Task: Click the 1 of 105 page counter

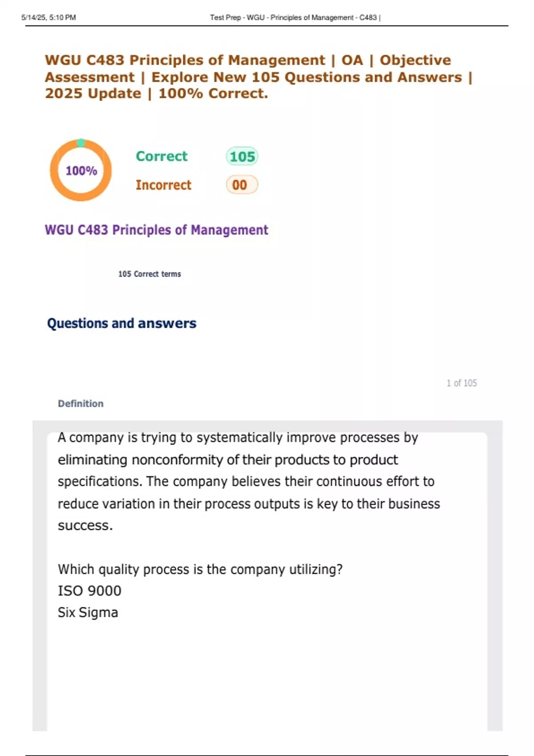Action: pos(461,383)
